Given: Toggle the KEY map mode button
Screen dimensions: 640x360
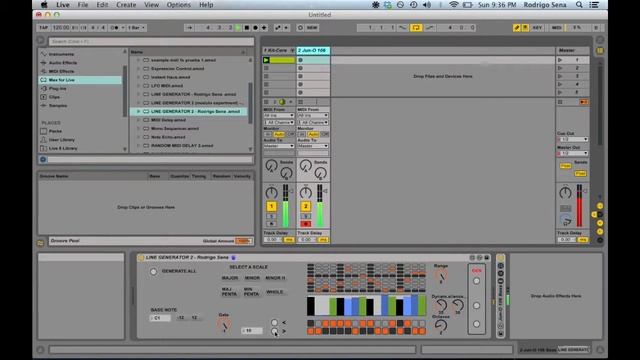Looking at the screenshot, I should (537, 28).
